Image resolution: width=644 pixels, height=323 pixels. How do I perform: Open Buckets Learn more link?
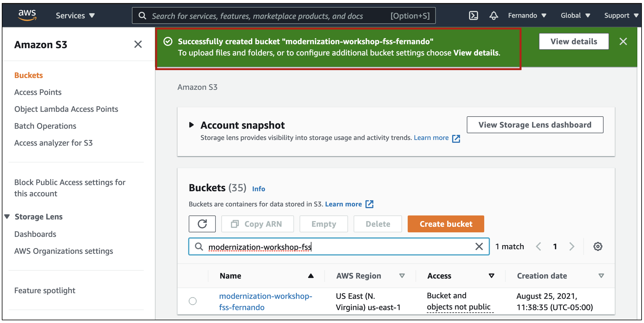pyautogui.click(x=343, y=204)
